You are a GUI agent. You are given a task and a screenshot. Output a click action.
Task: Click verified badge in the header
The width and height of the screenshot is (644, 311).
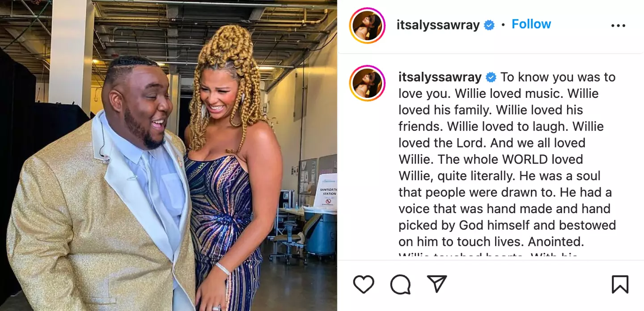(x=489, y=25)
